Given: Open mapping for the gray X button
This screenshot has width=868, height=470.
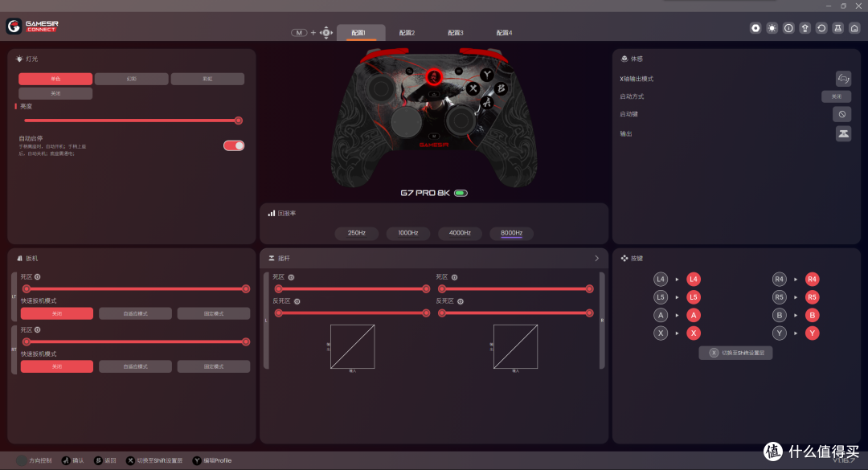Looking at the screenshot, I should pos(661,333).
